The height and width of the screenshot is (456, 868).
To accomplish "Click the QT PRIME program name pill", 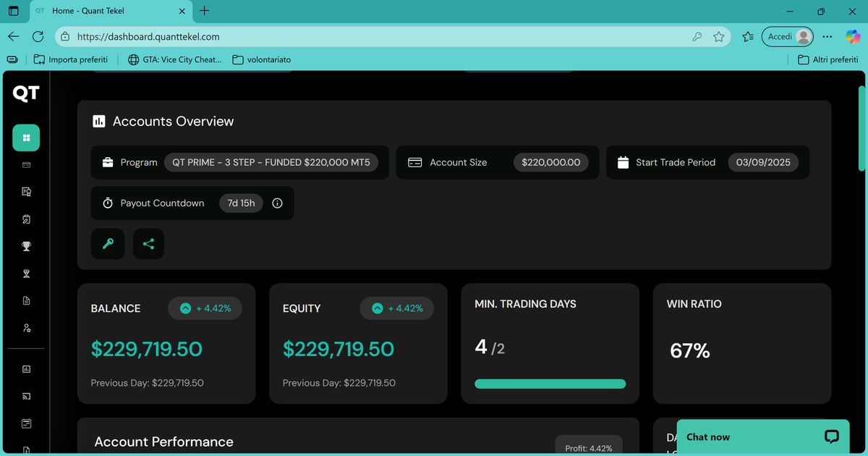I will 271,162.
